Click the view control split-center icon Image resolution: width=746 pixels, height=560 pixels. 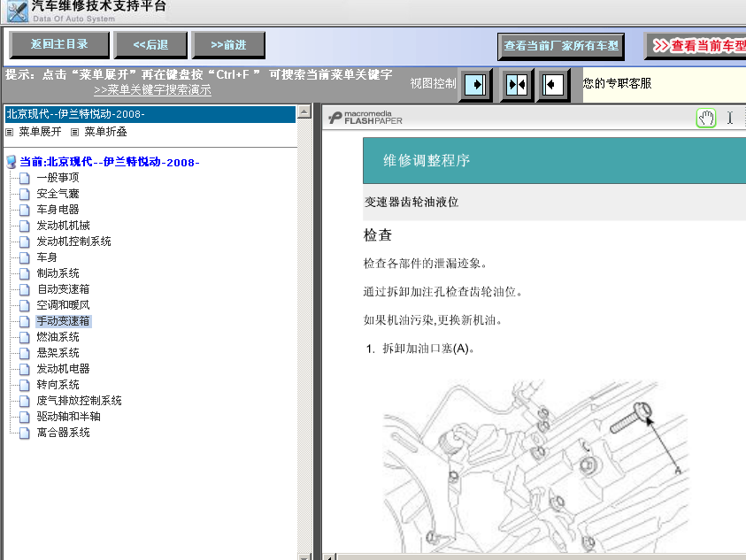(x=517, y=85)
